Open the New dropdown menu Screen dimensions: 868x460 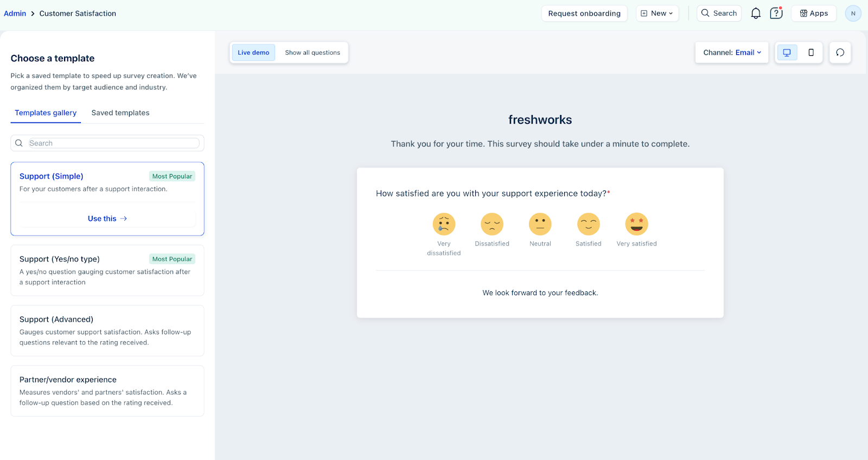[657, 14]
